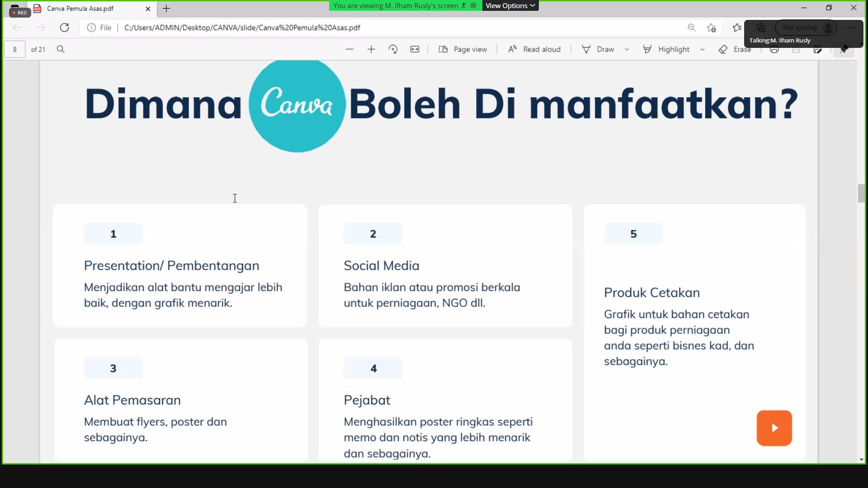Save the PDF as a copy
The height and width of the screenshot is (488, 868).
pyautogui.click(x=818, y=49)
